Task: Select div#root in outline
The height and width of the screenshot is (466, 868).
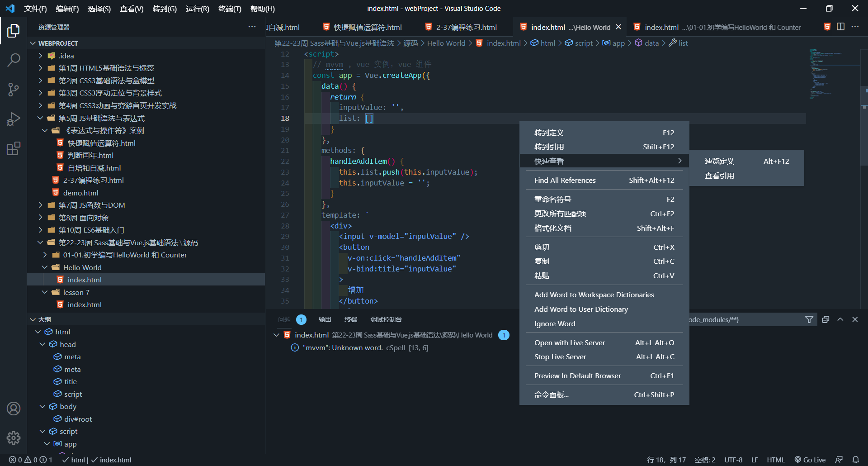Action: coord(78,419)
